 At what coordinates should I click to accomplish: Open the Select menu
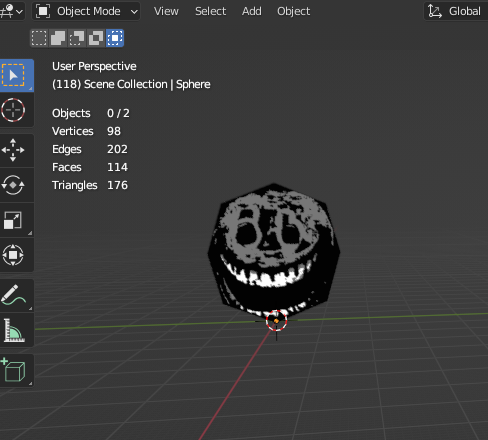(x=210, y=11)
